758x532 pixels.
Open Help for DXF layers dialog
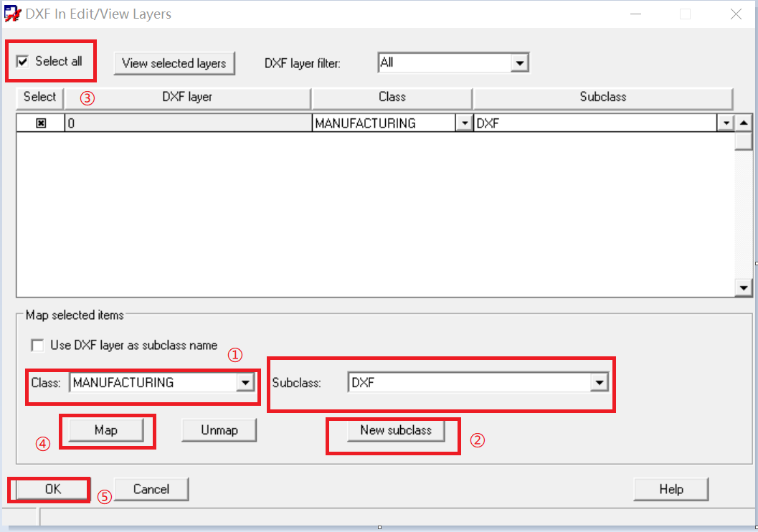click(671, 490)
